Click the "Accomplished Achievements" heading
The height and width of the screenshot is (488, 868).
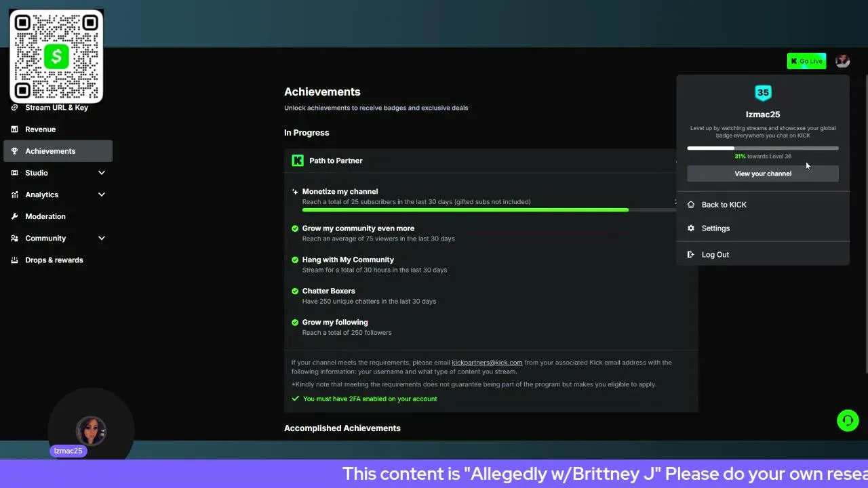[342, 428]
